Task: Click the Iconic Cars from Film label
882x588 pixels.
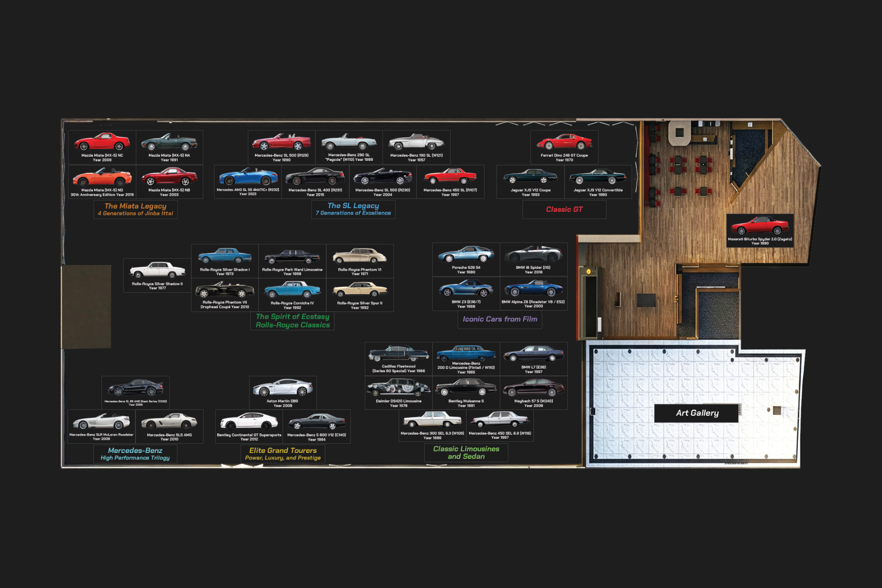Action: (499, 319)
